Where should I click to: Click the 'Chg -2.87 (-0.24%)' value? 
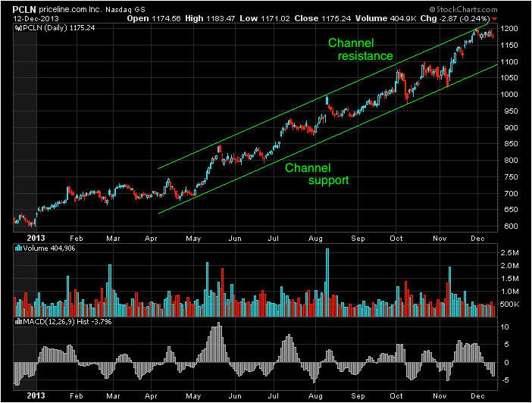point(455,18)
